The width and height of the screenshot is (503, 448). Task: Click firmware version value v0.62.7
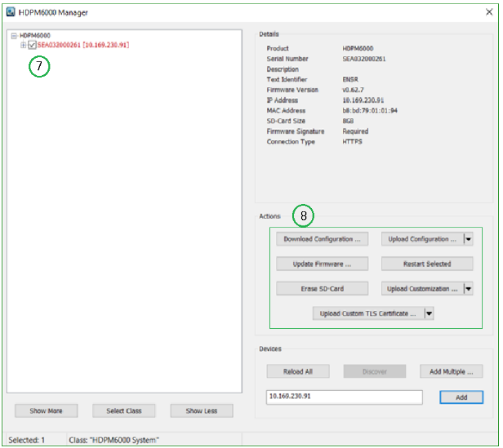point(353,90)
